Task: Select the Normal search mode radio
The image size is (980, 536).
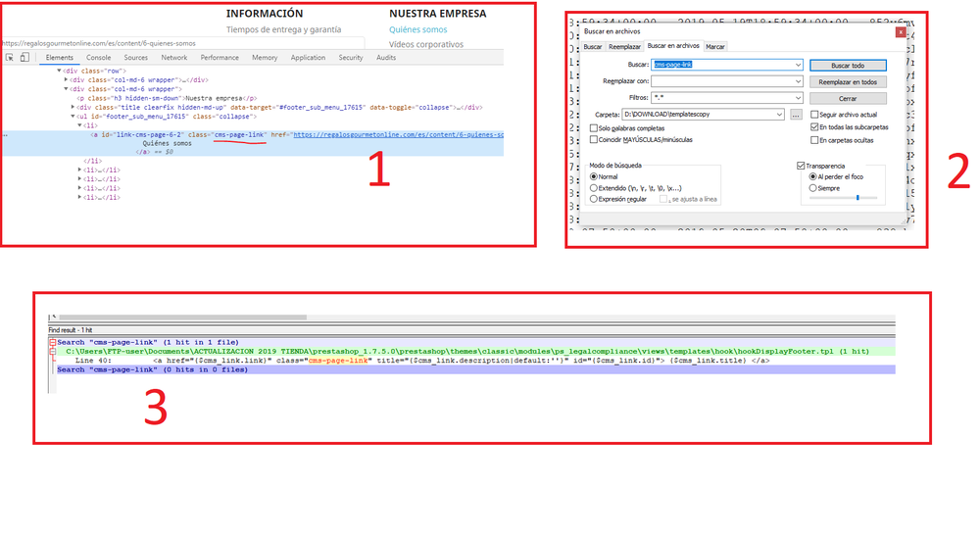Action: [594, 176]
